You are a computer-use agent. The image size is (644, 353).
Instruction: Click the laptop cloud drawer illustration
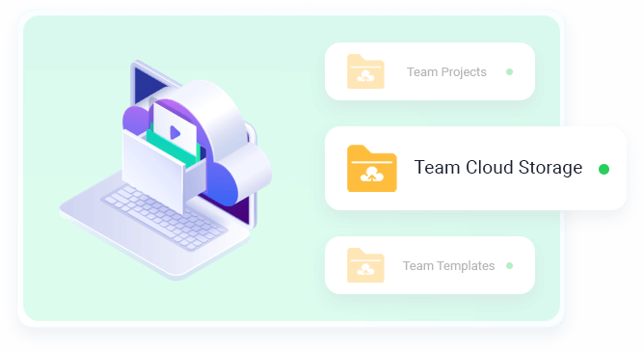[166, 170]
